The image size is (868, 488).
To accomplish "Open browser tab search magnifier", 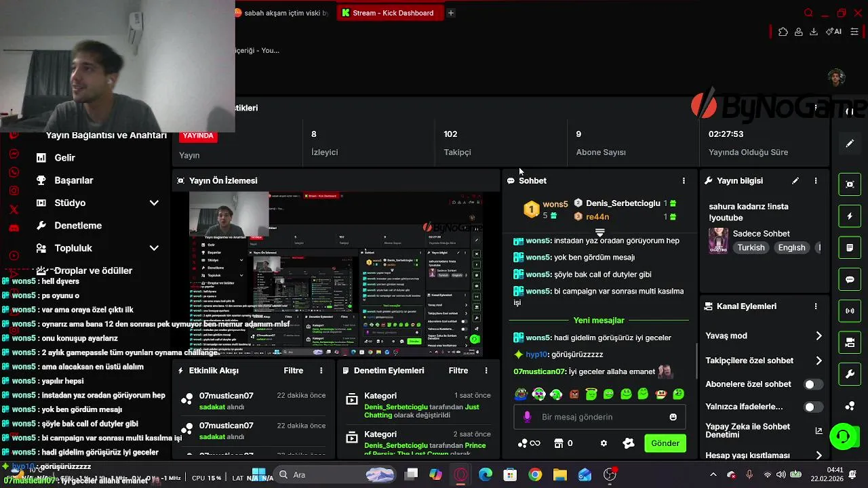I will coord(808,13).
